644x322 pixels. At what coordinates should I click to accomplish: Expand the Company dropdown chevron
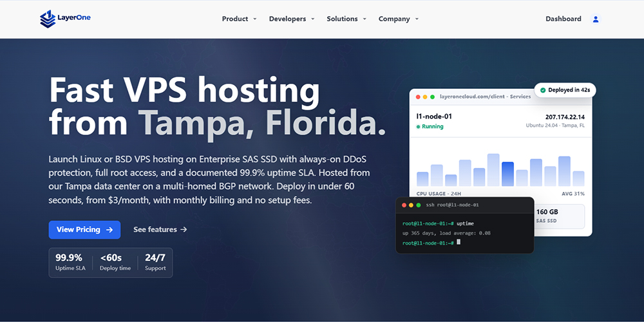click(x=417, y=19)
